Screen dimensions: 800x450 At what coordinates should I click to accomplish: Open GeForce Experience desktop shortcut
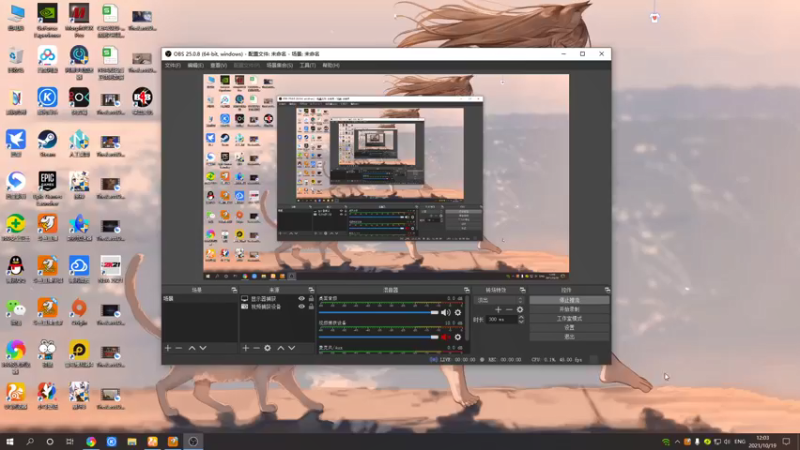pos(47,20)
